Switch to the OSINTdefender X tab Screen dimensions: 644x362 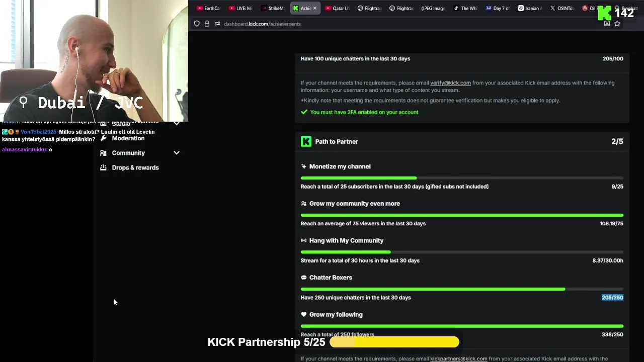pyautogui.click(x=562, y=8)
